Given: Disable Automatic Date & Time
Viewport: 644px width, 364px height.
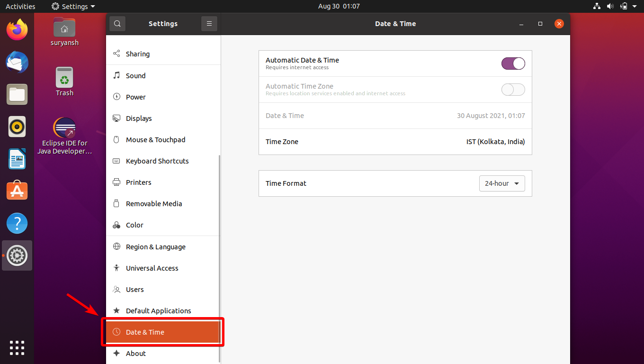Looking at the screenshot, I should (x=513, y=64).
